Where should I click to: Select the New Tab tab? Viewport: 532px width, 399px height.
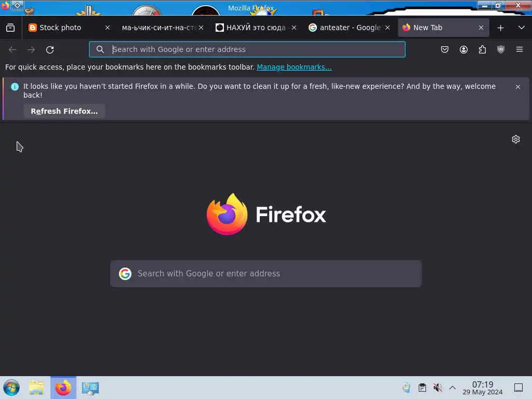coord(443,28)
